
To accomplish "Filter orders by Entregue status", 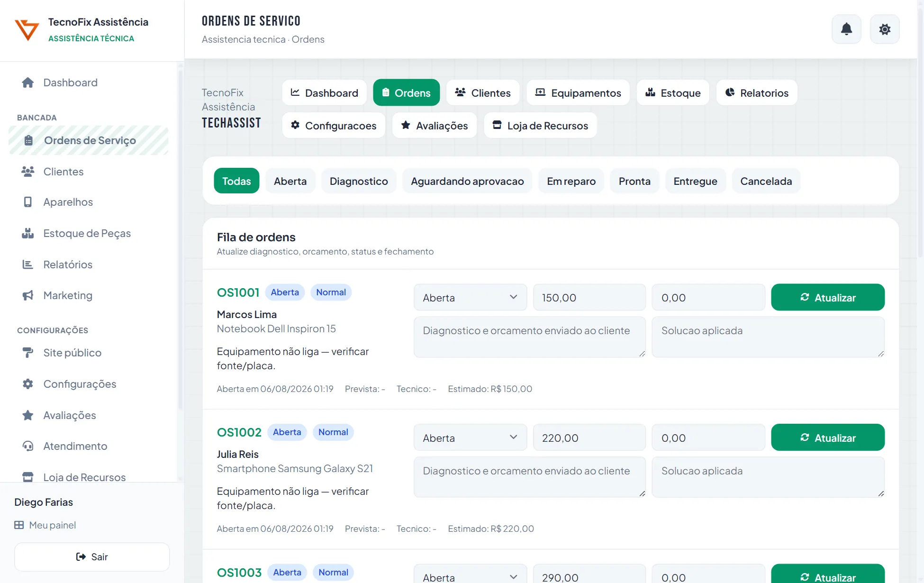I will coord(695,181).
